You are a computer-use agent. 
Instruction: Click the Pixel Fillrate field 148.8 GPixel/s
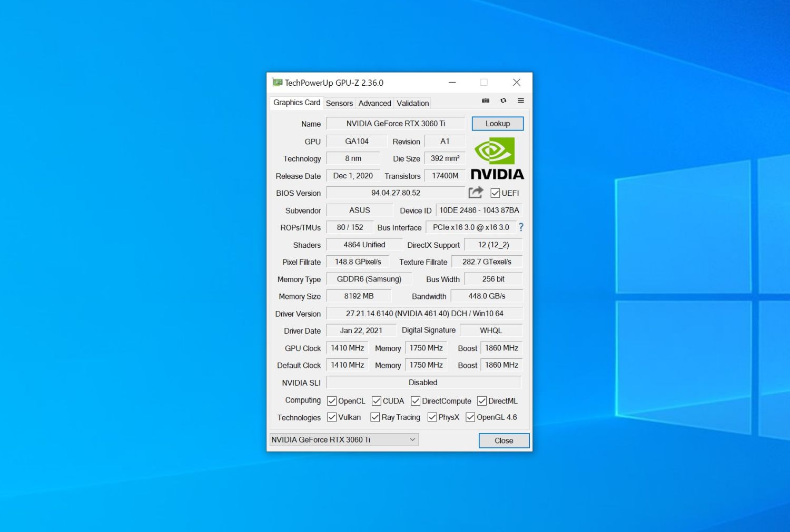point(358,262)
